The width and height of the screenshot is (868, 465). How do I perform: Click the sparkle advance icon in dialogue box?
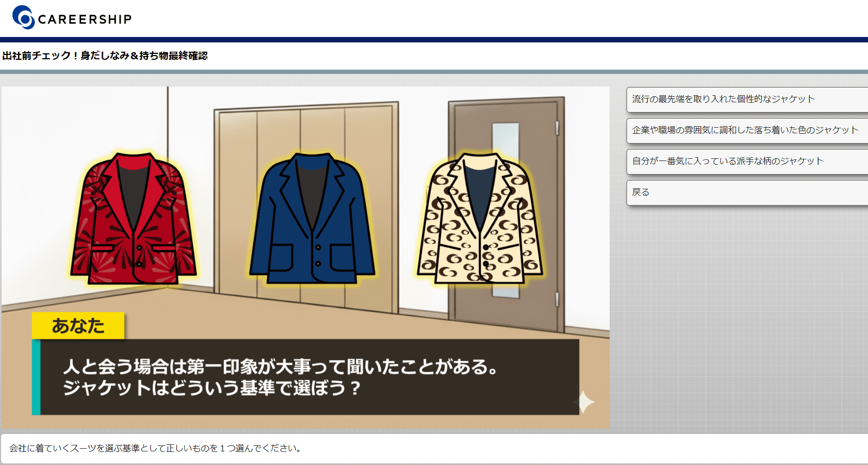pos(584,402)
